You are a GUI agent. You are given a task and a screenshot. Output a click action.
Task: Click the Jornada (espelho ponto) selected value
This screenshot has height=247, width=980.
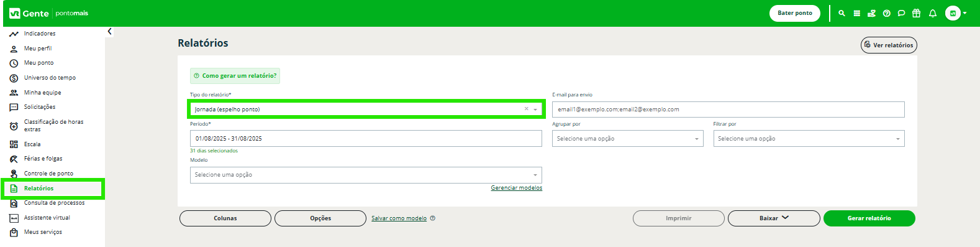[x=227, y=110]
